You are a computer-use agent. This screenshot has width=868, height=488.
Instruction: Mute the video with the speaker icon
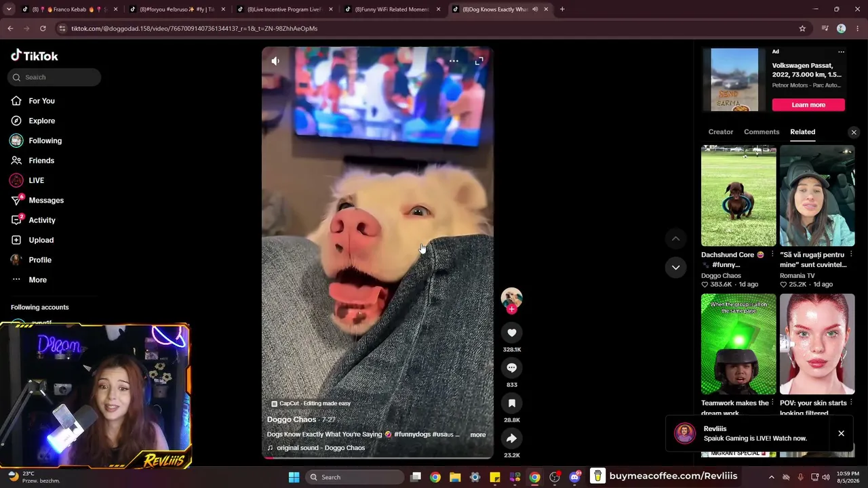(x=275, y=61)
